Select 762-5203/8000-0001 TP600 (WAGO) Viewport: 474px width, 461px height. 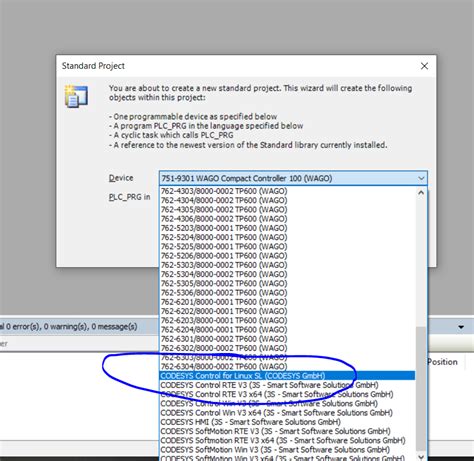pos(287,228)
